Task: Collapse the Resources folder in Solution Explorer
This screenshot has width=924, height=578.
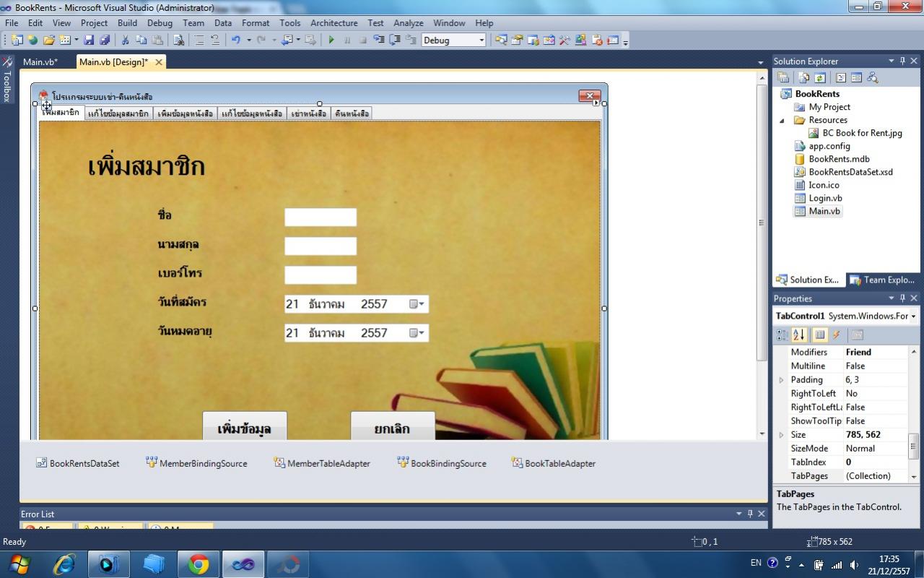Action: [x=782, y=121]
